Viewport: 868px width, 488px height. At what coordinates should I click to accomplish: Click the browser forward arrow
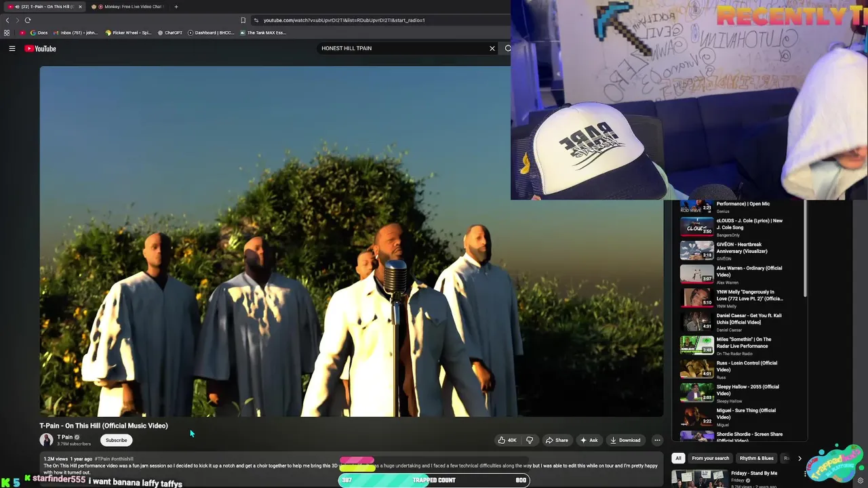pyautogui.click(x=18, y=20)
